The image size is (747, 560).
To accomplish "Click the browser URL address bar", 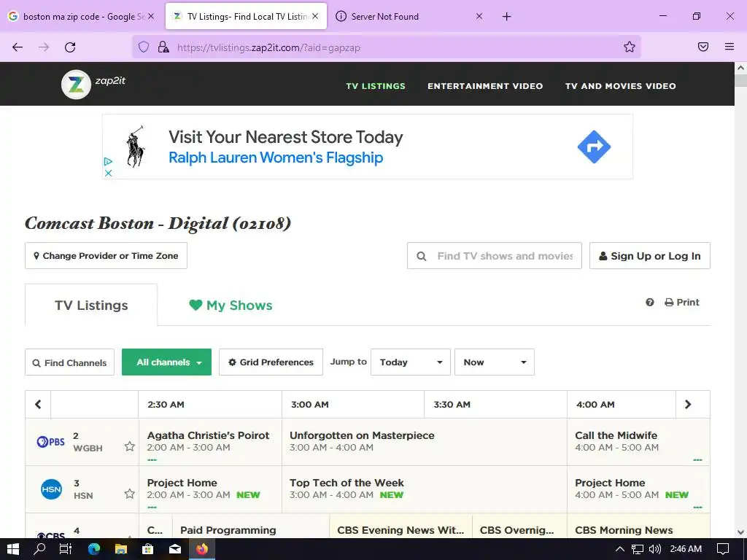I will 387,47.
